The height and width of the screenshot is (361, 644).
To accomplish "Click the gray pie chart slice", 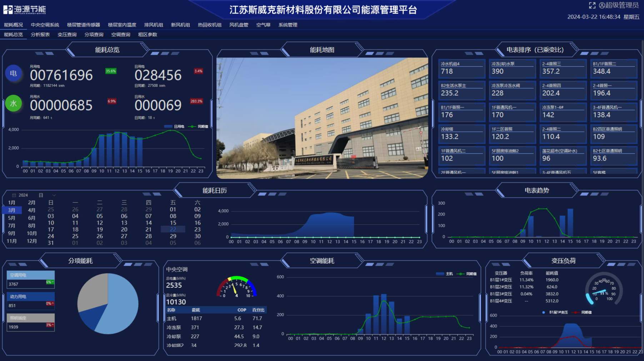I will [x=94, y=293].
